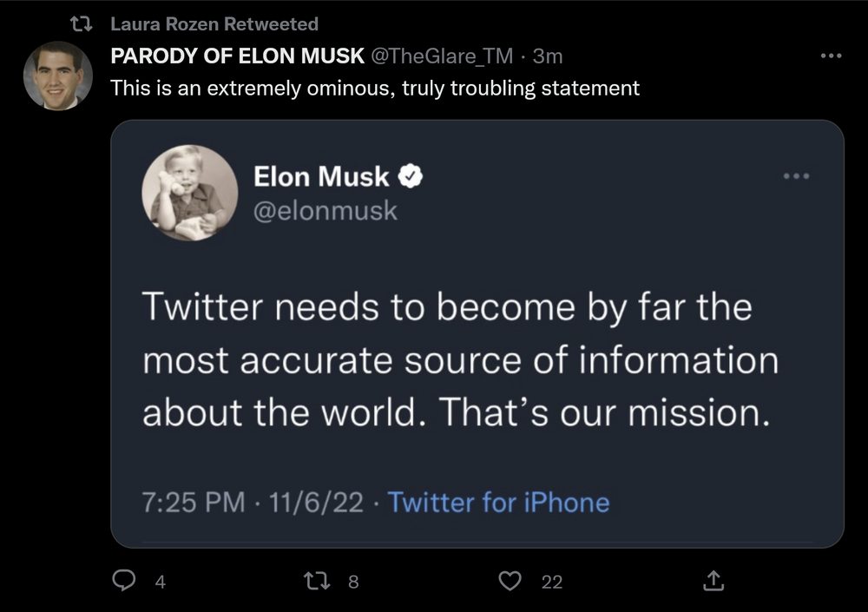Click the 7:25 PM 11/6/22 timestamp
This screenshot has height=612, width=868.
(253, 503)
